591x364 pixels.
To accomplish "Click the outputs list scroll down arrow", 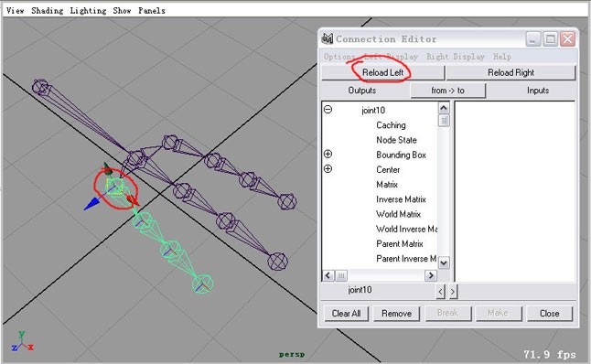I will 444,262.
